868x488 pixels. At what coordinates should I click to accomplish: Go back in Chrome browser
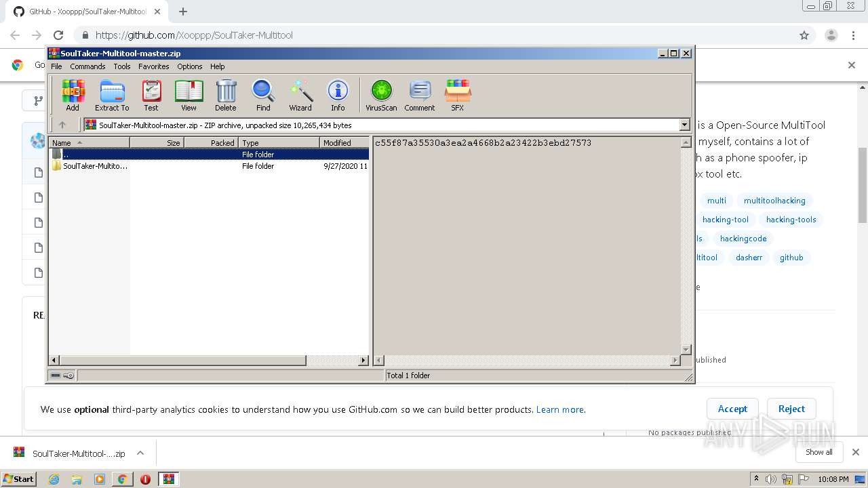[x=15, y=35]
